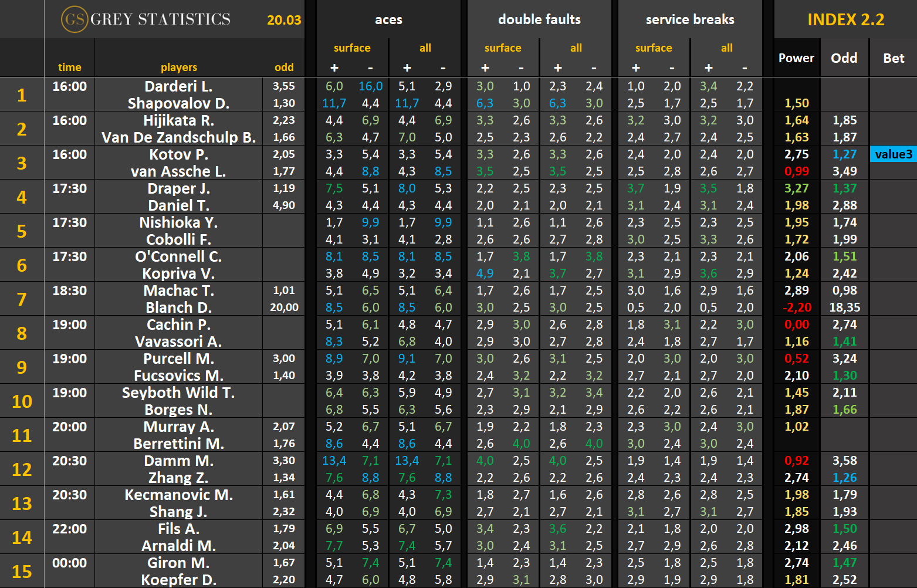The height and width of the screenshot is (588, 917).
Task: Click the 22:00 time for Fils match
Action: (69, 529)
